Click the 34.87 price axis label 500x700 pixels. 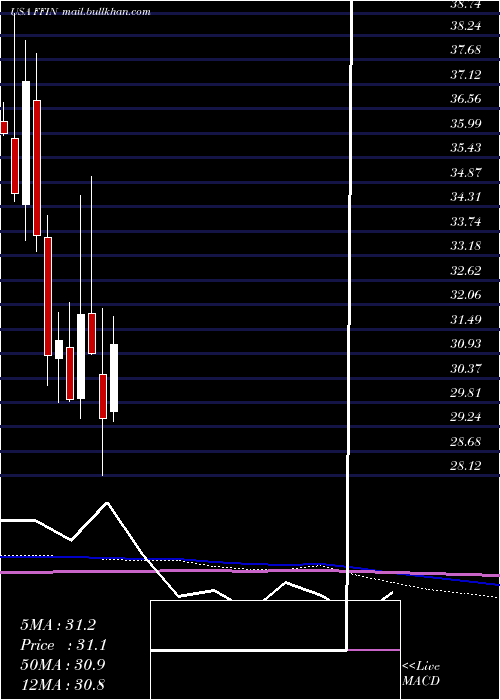(466, 172)
